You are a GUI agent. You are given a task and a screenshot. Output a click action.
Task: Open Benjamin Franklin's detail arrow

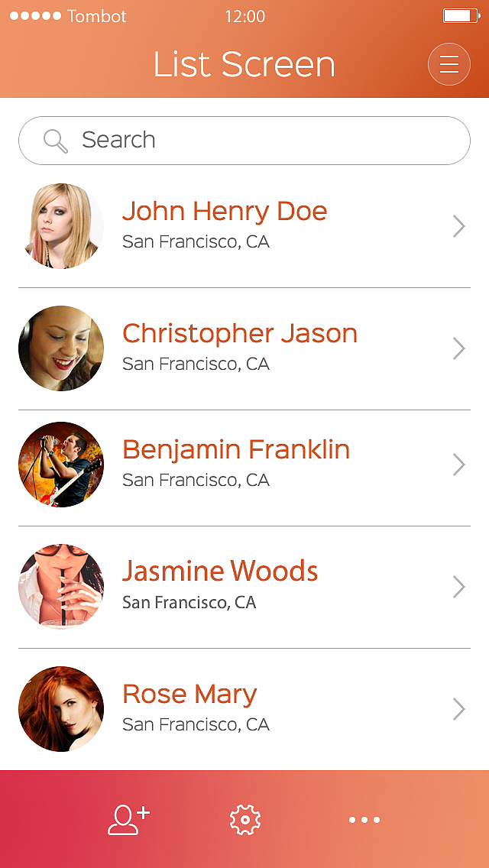(x=458, y=465)
